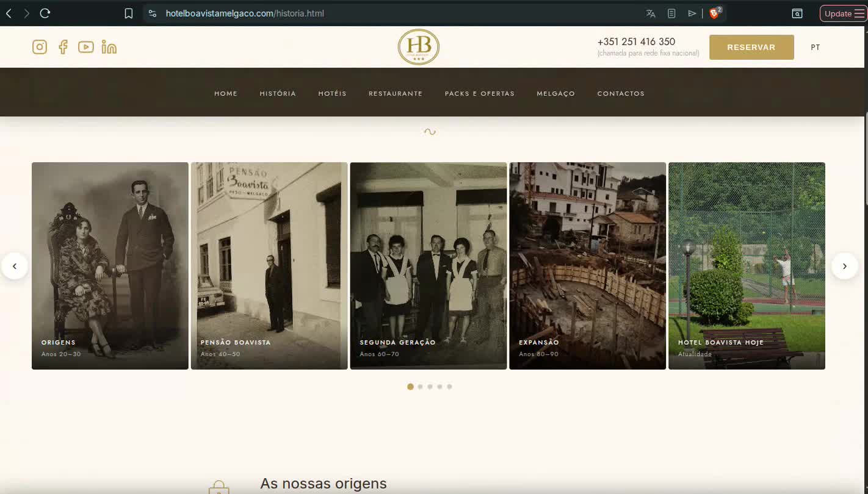Image resolution: width=868 pixels, height=494 pixels.
Task: Open the Hotéis menu item
Action: coord(332,93)
